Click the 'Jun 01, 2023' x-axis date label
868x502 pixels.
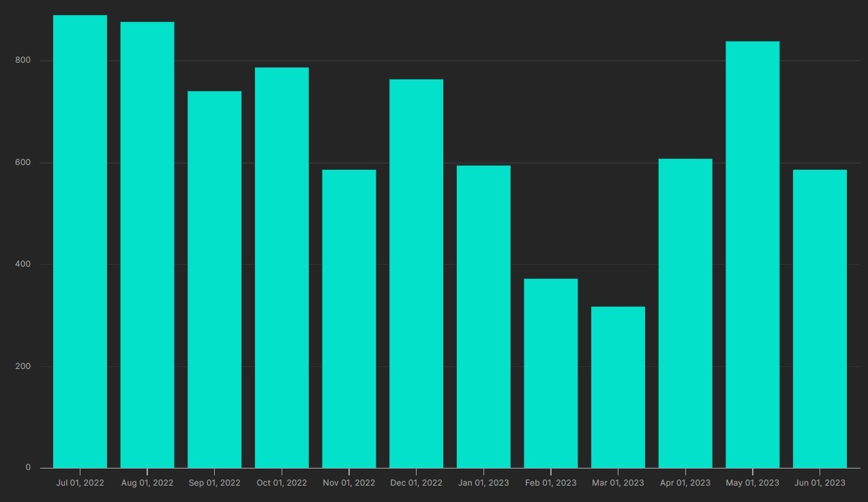point(820,483)
